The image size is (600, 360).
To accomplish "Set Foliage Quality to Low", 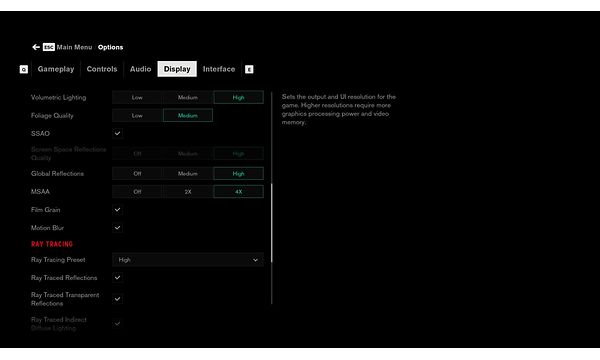I will (x=137, y=116).
